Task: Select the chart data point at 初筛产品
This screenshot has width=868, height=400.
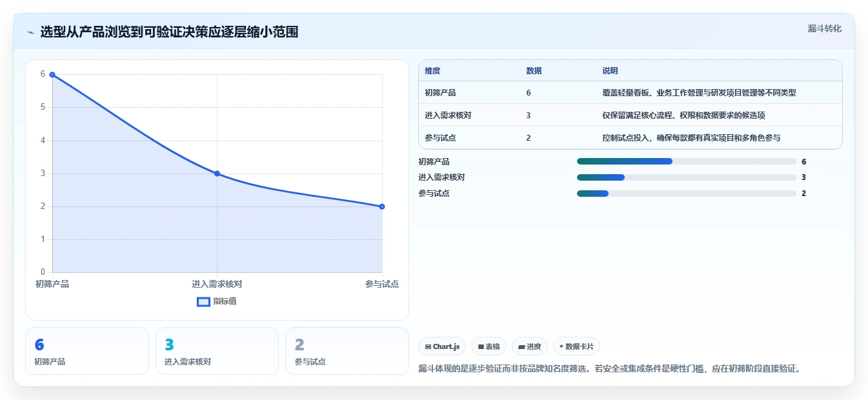Action: 52,75
